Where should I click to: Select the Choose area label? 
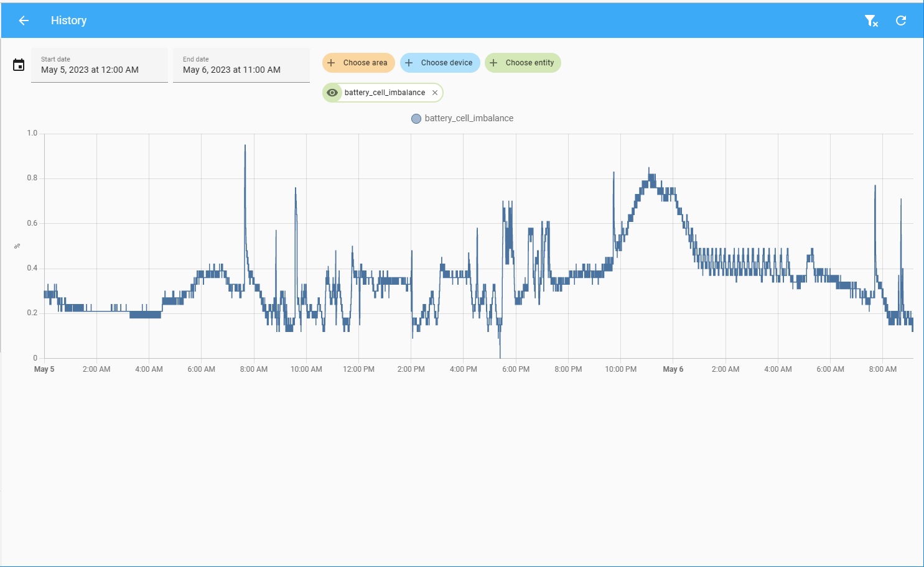365,63
